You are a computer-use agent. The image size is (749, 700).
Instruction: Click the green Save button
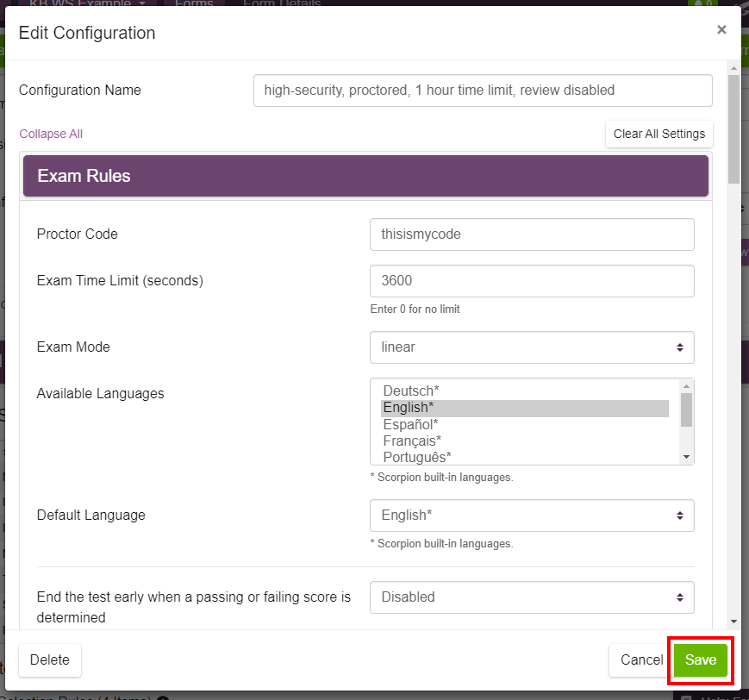coord(700,659)
